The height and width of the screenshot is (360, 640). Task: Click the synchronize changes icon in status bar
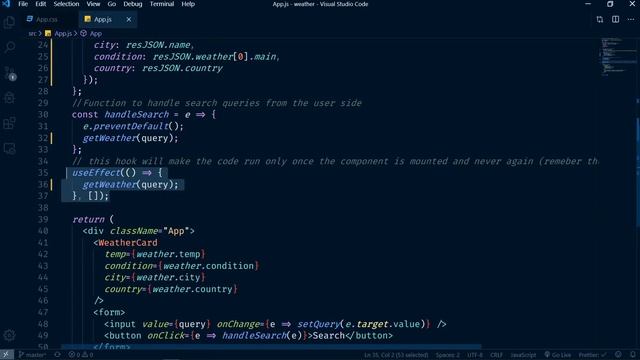(58, 355)
